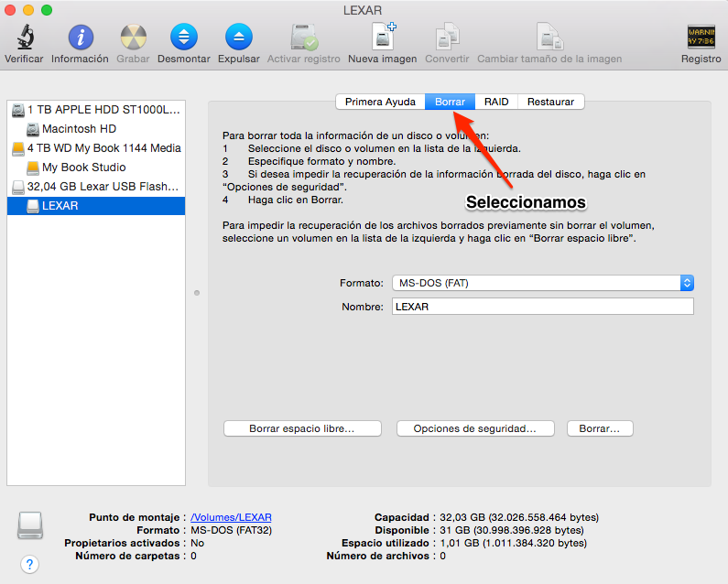Switch to the Restaurar tab
Image resolution: width=728 pixels, height=584 pixels.
(550, 102)
